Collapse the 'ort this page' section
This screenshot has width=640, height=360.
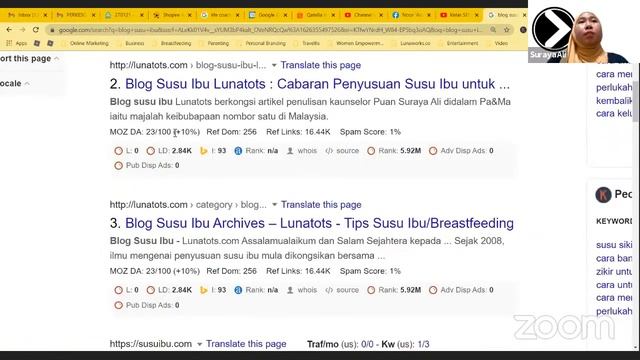click(57, 59)
